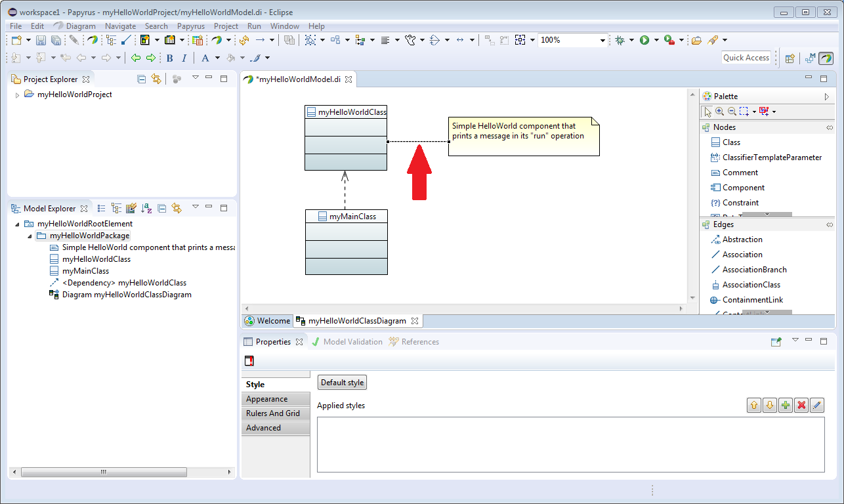Screen dimensions: 844x504
Task: Click the Font Color A icon
Action: coord(205,58)
